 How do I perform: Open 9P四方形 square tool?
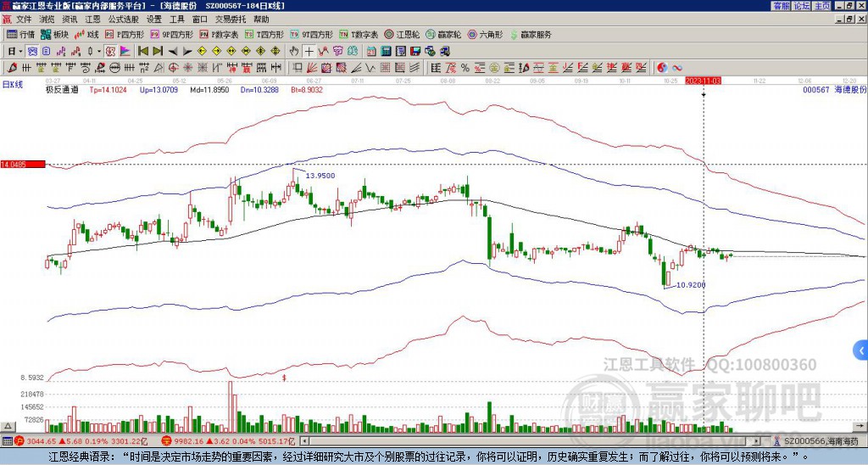click(x=171, y=34)
